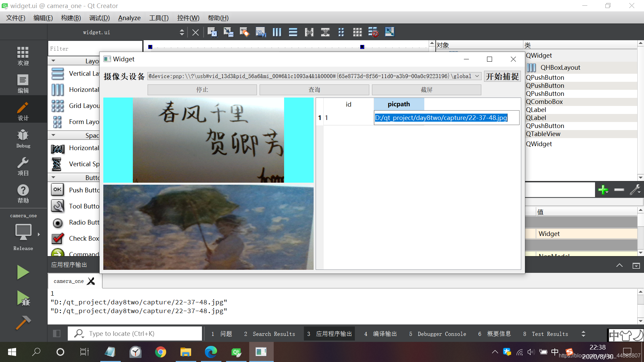Click the green Run button

(x=23, y=272)
